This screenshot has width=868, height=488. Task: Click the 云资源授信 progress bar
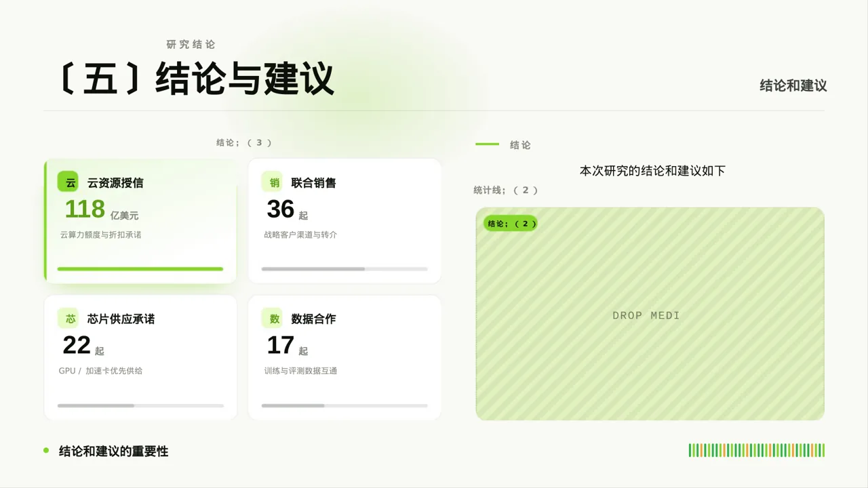click(140, 269)
